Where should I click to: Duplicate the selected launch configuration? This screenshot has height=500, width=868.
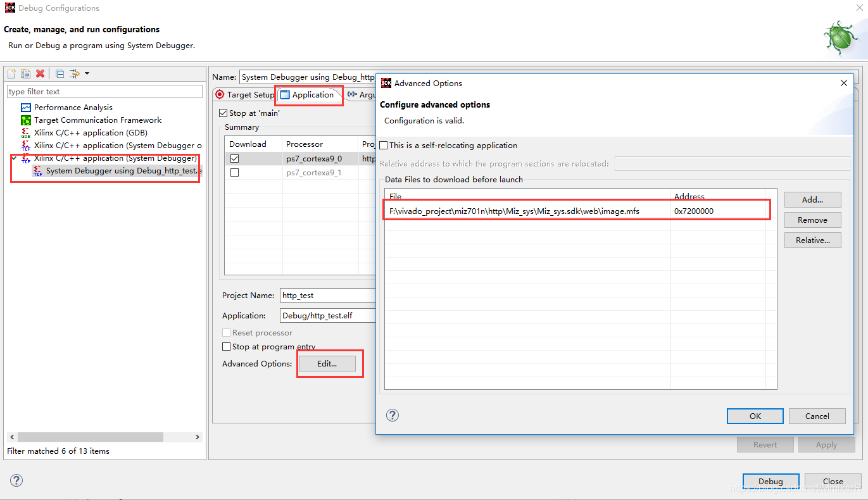[25, 73]
